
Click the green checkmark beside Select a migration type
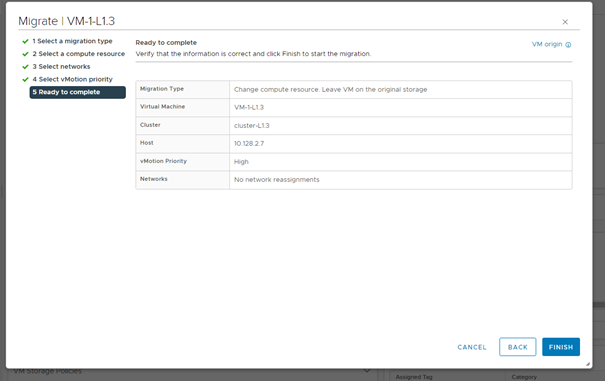tap(25, 41)
